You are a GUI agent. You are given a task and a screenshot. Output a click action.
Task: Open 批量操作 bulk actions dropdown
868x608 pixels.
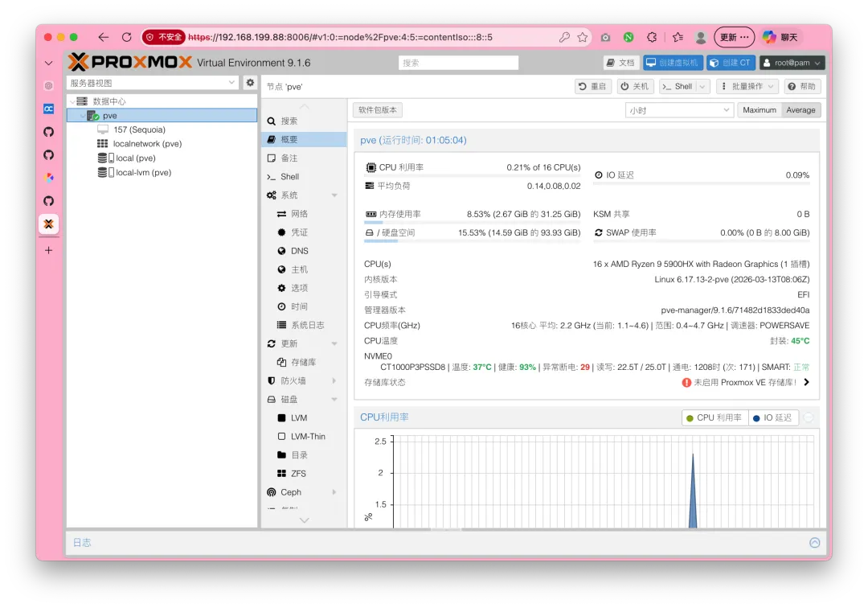pos(747,86)
